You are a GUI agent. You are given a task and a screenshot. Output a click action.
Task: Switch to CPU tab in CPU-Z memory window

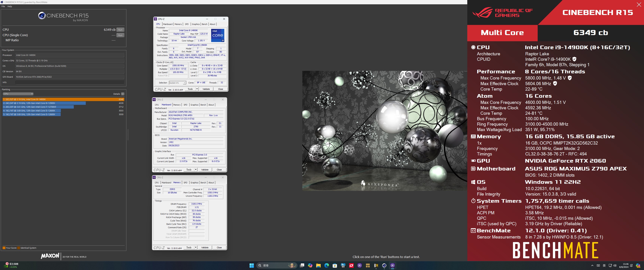157,183
